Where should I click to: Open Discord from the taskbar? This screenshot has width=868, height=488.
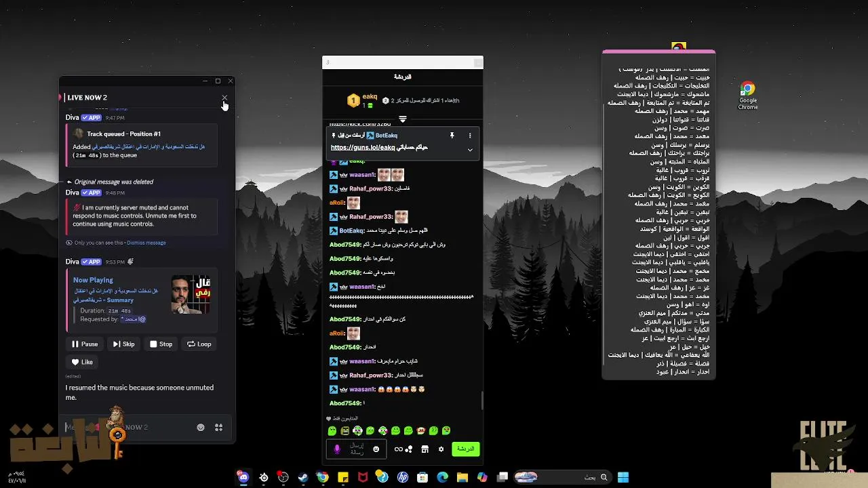[243, 477]
